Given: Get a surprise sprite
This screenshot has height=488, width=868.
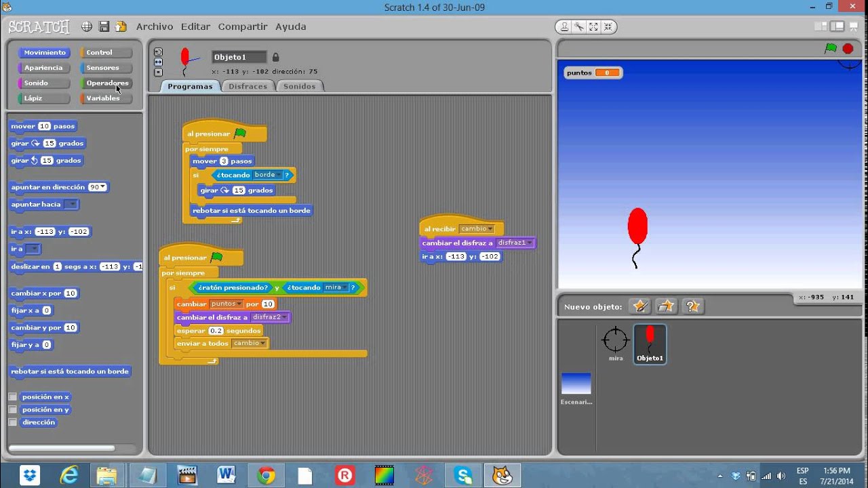Looking at the screenshot, I should pyautogui.click(x=692, y=306).
